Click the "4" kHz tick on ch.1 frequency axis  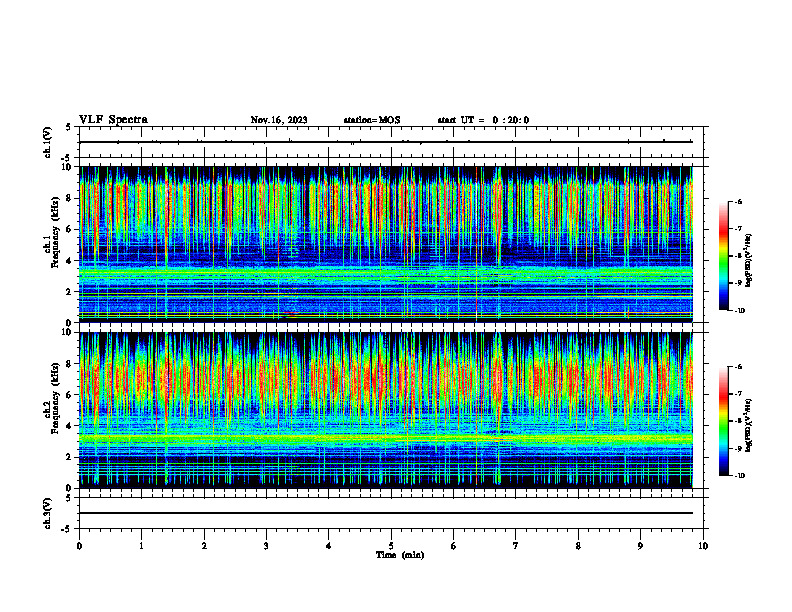click(70, 261)
